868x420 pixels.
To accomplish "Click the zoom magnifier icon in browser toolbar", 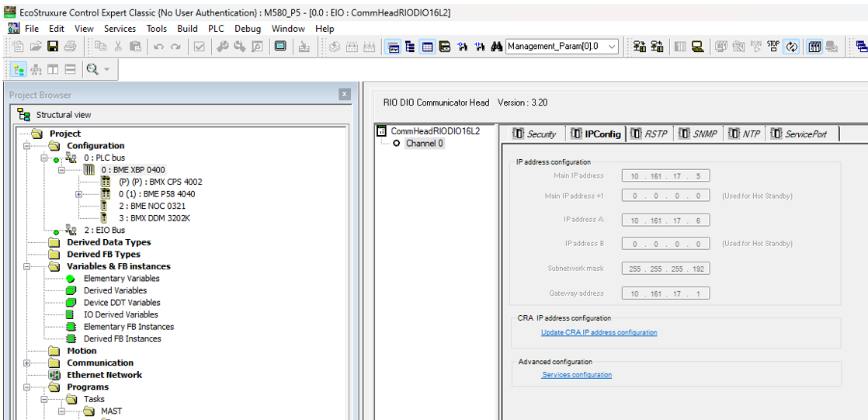I will tap(92, 70).
